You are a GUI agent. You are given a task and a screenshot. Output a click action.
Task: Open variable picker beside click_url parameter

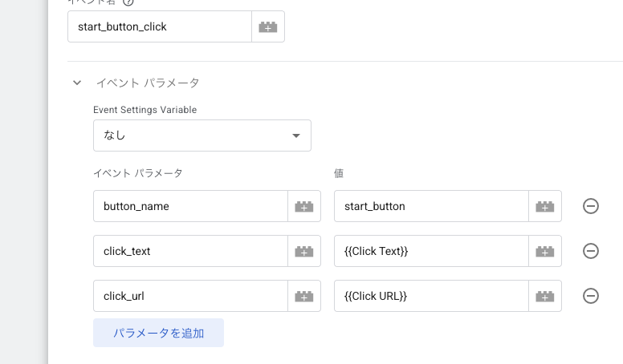(x=304, y=296)
